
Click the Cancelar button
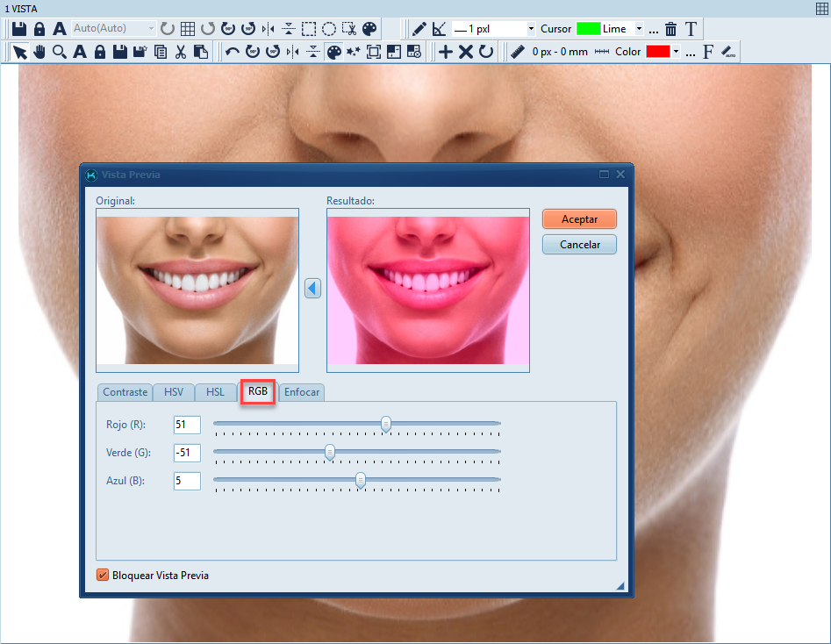pyautogui.click(x=579, y=245)
